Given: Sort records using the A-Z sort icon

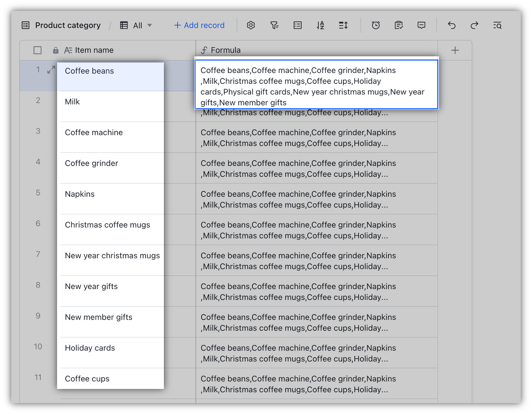Looking at the screenshot, I should click(320, 25).
